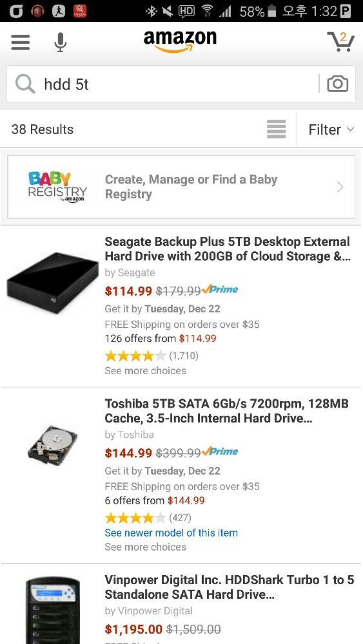Open the Wi-Fi indicator in status bar
This screenshot has height=644, width=363.
click(208, 11)
